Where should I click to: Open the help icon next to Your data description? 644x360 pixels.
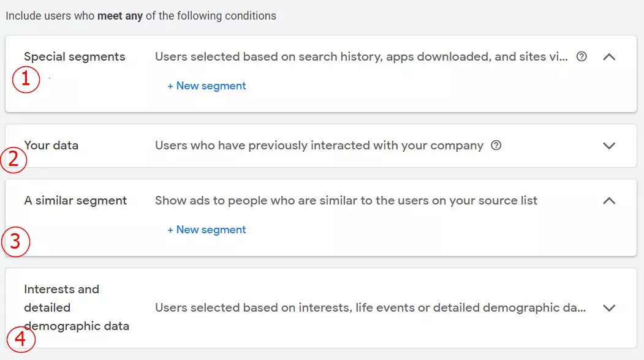coord(496,145)
